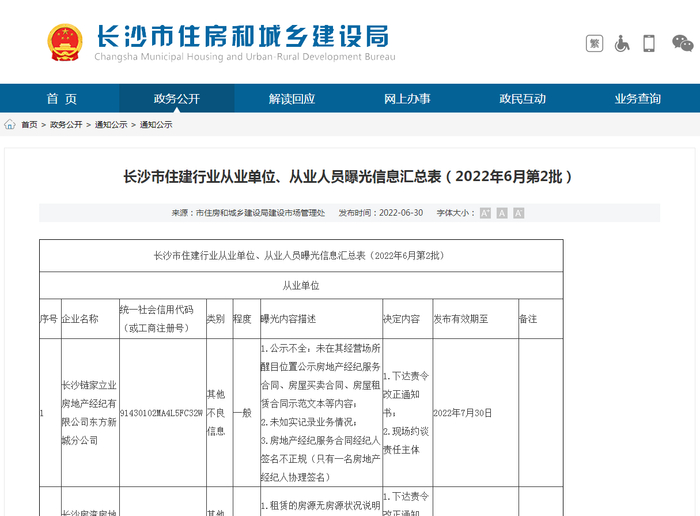Go to 首页 in main navigation
The image size is (700, 516).
62,99
